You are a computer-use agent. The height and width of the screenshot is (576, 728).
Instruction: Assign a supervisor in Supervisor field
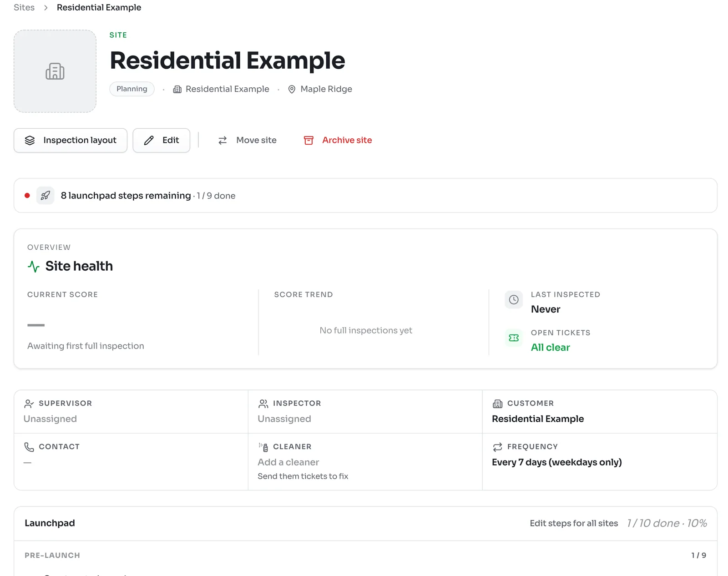(50, 419)
